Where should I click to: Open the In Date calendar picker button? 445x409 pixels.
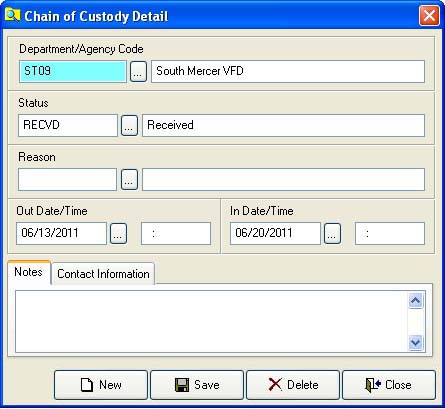332,233
